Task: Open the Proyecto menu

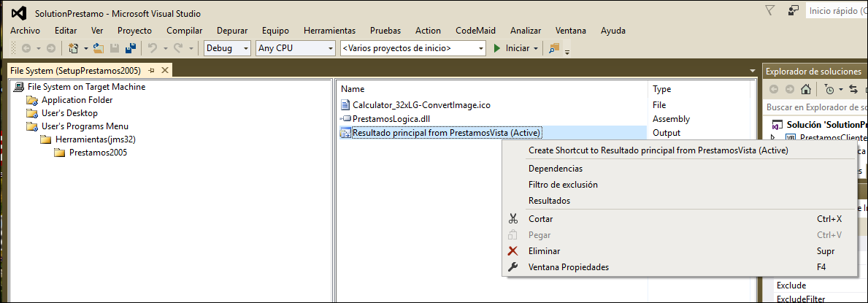Action: (x=134, y=31)
